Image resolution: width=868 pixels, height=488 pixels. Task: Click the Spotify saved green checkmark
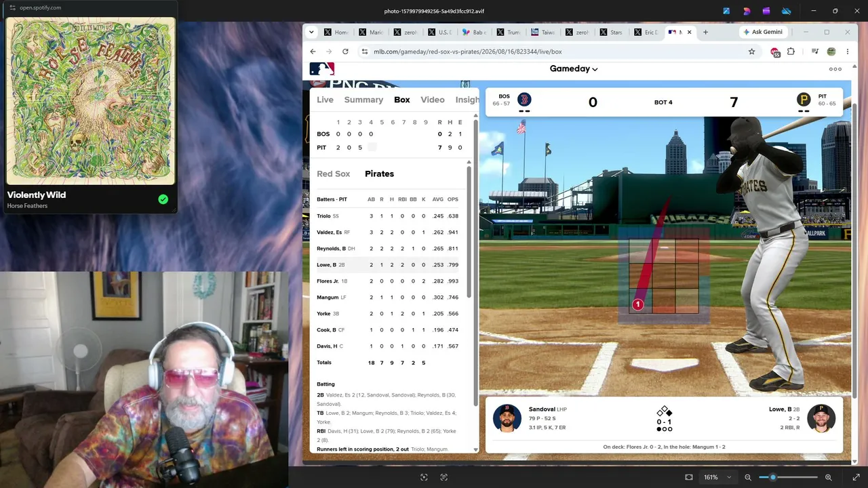tap(163, 199)
